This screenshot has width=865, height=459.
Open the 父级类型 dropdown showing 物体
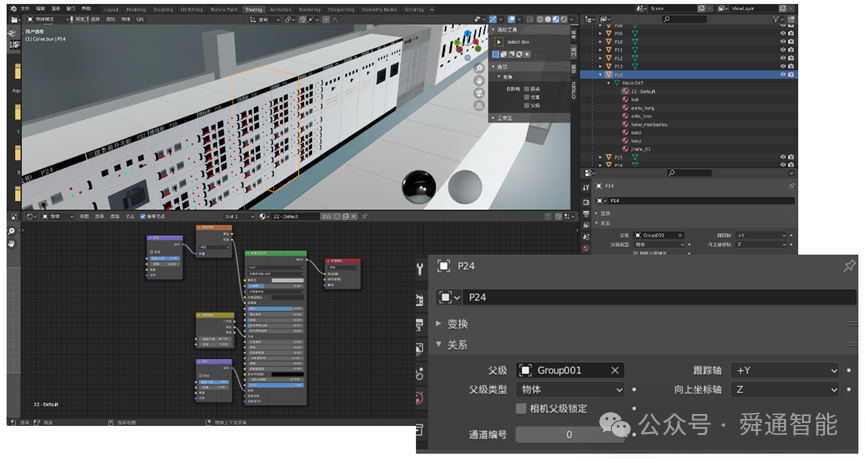(570, 389)
